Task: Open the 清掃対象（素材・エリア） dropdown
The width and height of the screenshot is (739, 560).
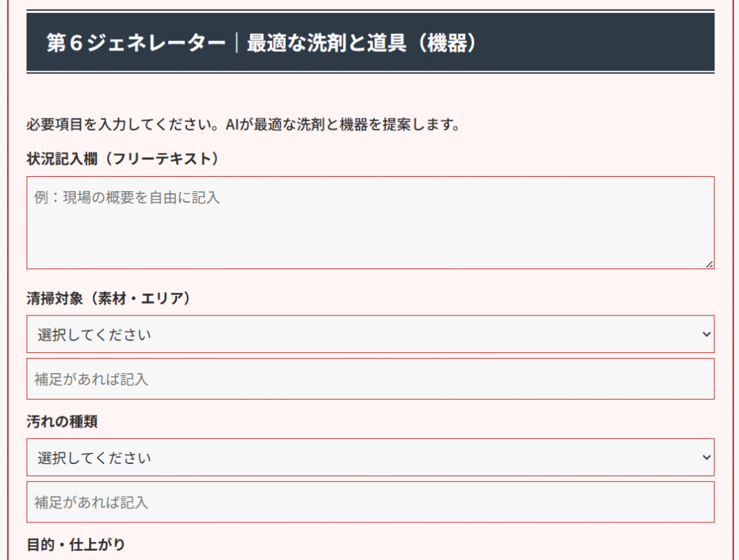Action: 370,334
